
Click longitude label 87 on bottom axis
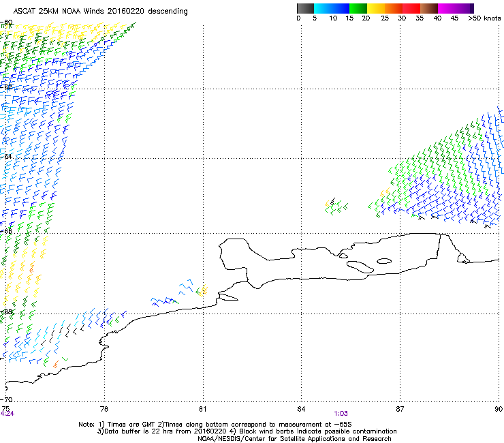[400, 409]
